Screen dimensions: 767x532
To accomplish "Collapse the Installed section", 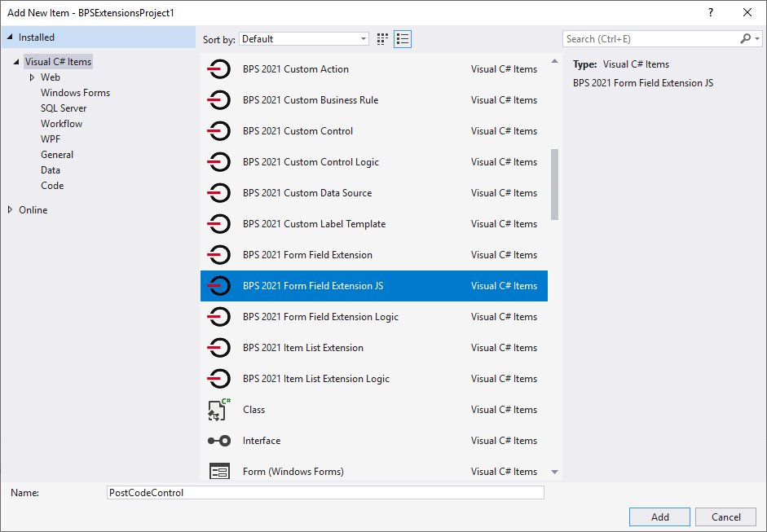I will (10, 37).
